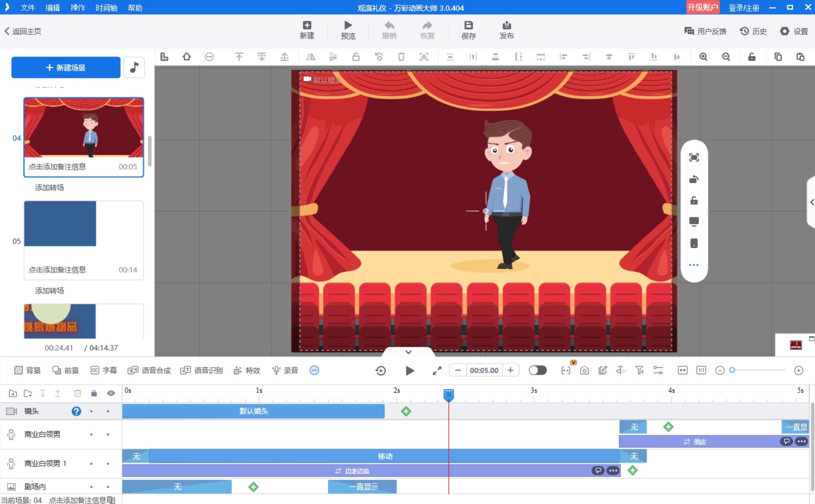Click the zoom in magnifier icon
This screenshot has width=815, height=504.
tap(703, 57)
